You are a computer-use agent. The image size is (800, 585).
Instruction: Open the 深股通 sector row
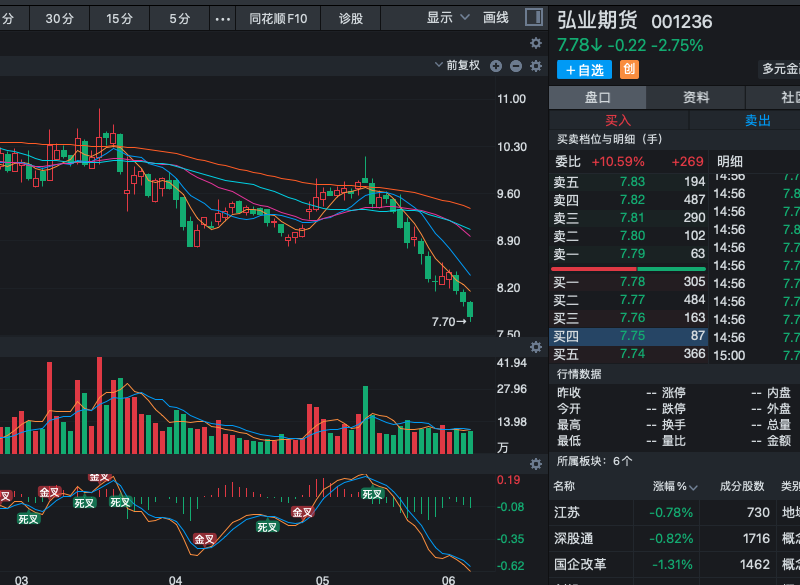[x=674, y=539]
